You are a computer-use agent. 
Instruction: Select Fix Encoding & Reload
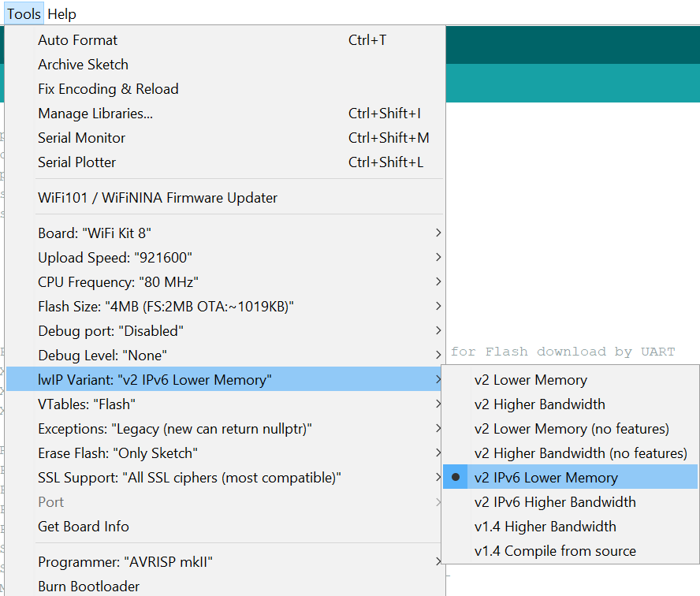coord(225,89)
